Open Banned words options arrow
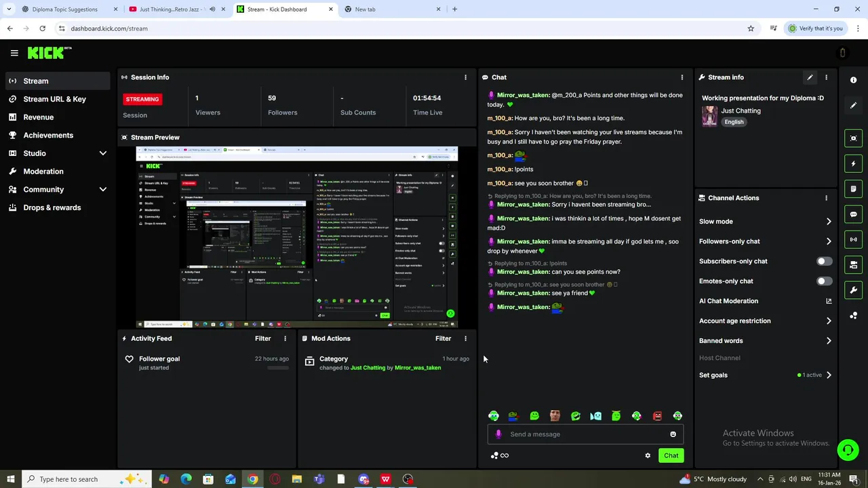 click(x=829, y=341)
